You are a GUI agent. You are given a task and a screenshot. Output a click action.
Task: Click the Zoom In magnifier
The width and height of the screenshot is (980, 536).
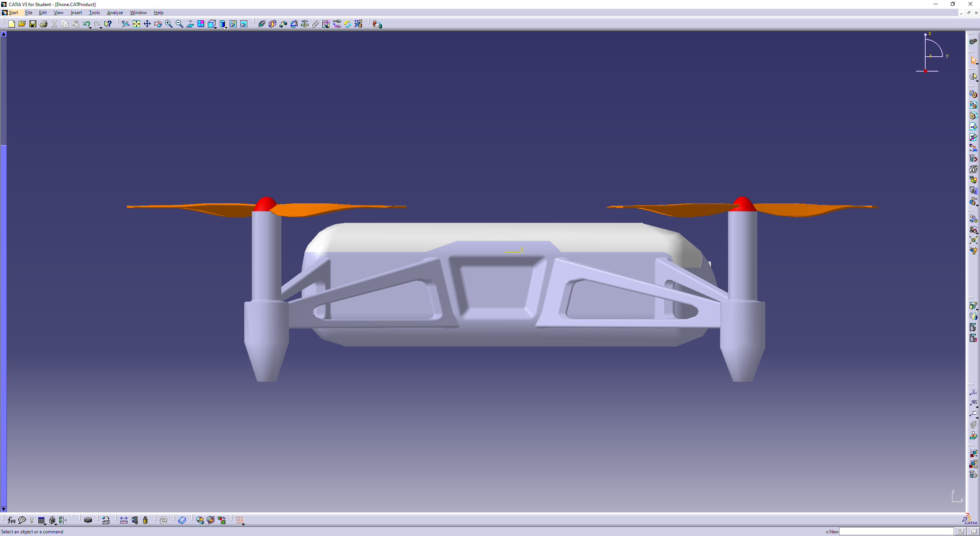click(x=168, y=24)
